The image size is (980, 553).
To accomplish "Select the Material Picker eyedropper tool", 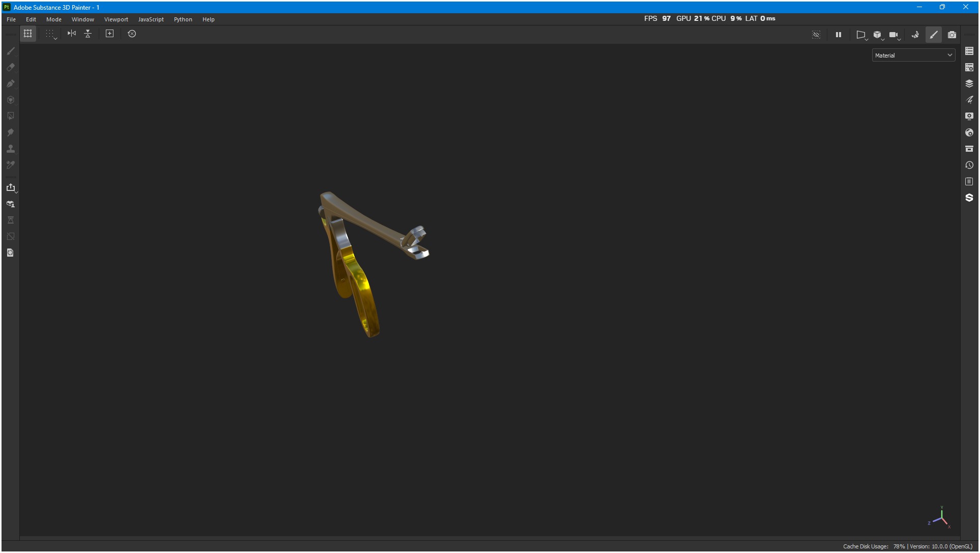I will click(x=11, y=165).
